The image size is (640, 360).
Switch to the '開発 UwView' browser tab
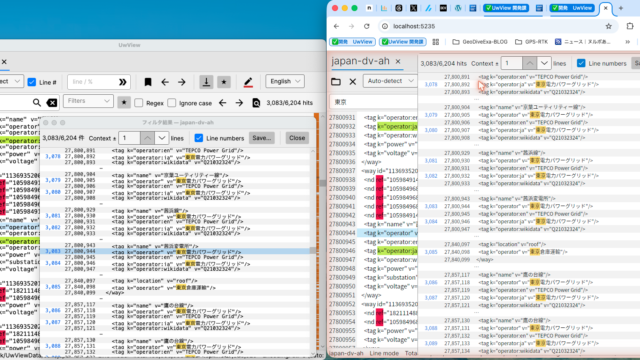point(572,8)
